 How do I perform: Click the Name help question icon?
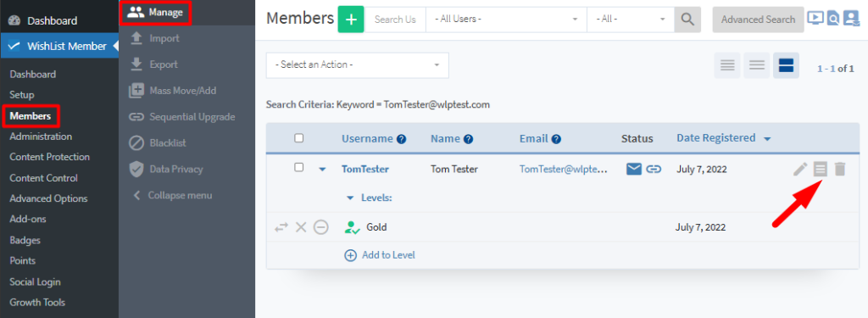468,139
